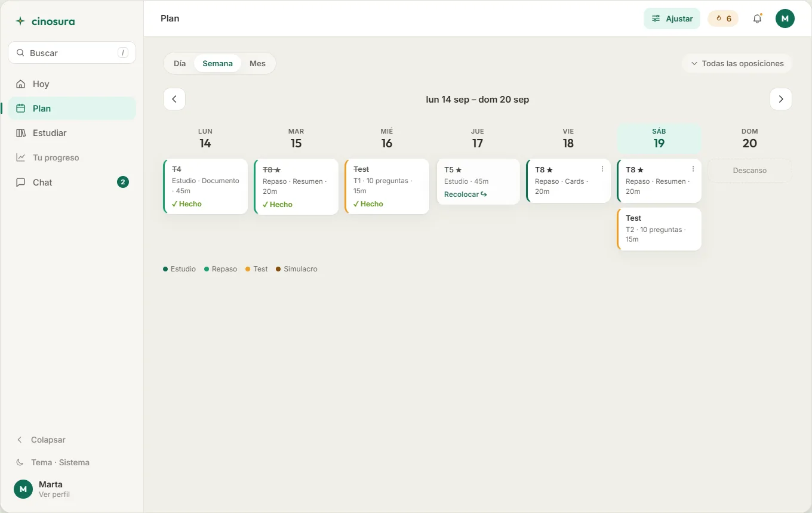Switch to Día view

coord(180,63)
